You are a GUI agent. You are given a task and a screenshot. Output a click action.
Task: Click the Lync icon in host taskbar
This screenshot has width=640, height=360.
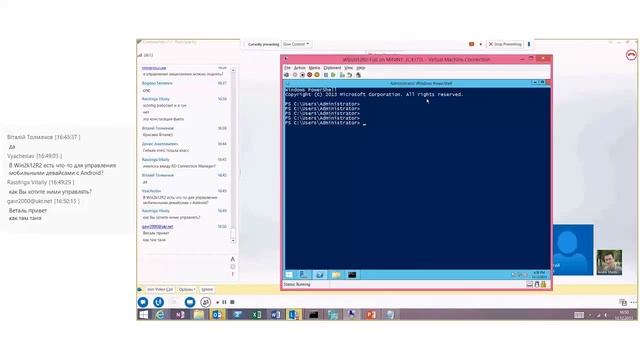(294, 314)
